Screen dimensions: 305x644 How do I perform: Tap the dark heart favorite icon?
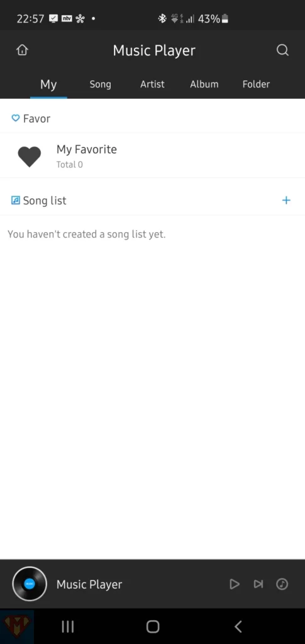(x=30, y=157)
